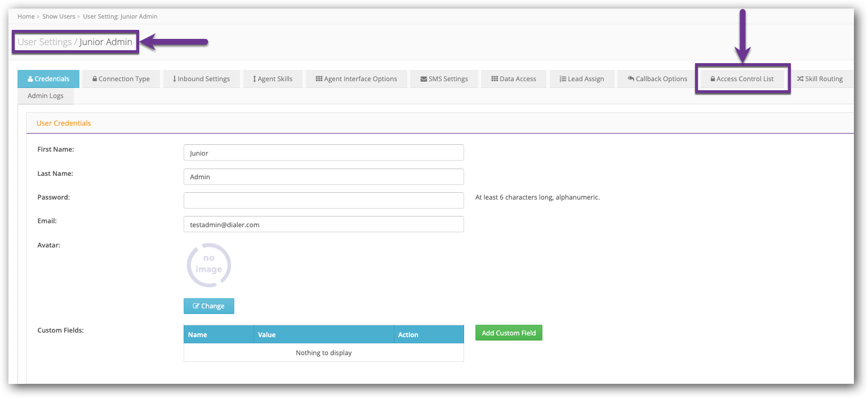This screenshot has height=398, width=868.
Task: Open the Admin Logs tab
Action: point(46,96)
